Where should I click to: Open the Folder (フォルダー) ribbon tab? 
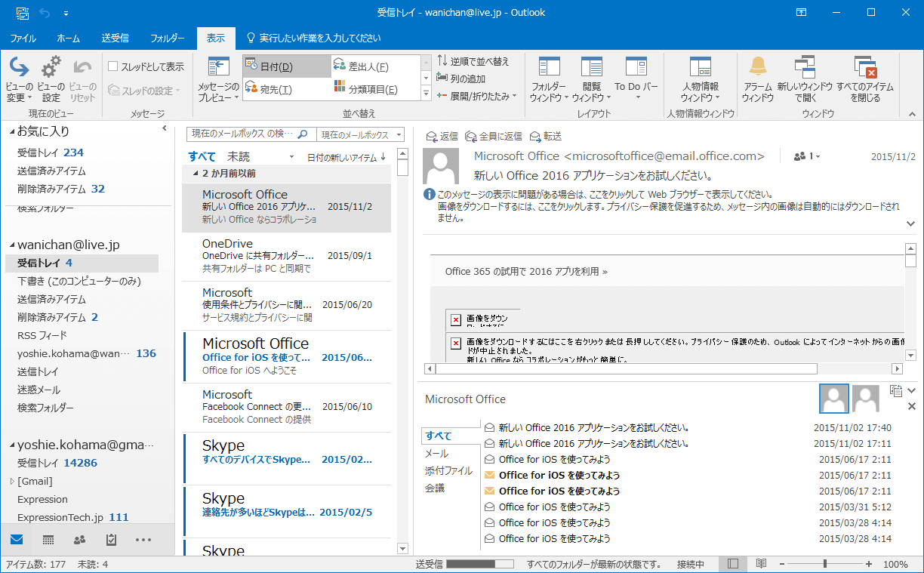pos(168,38)
